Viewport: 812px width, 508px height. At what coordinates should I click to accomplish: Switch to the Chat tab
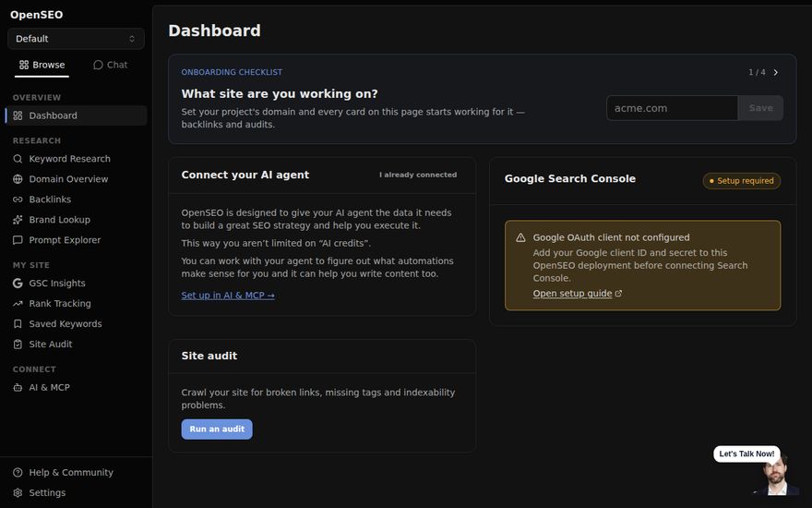[x=111, y=65]
